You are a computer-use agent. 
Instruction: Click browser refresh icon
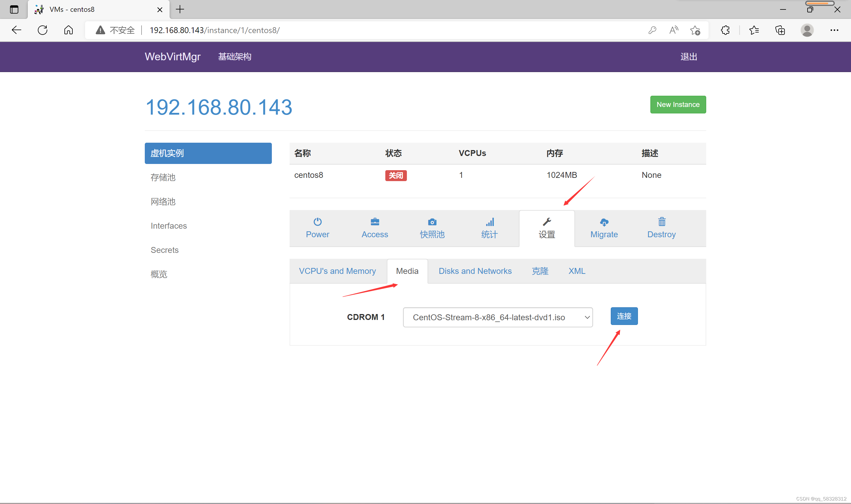[x=43, y=30]
